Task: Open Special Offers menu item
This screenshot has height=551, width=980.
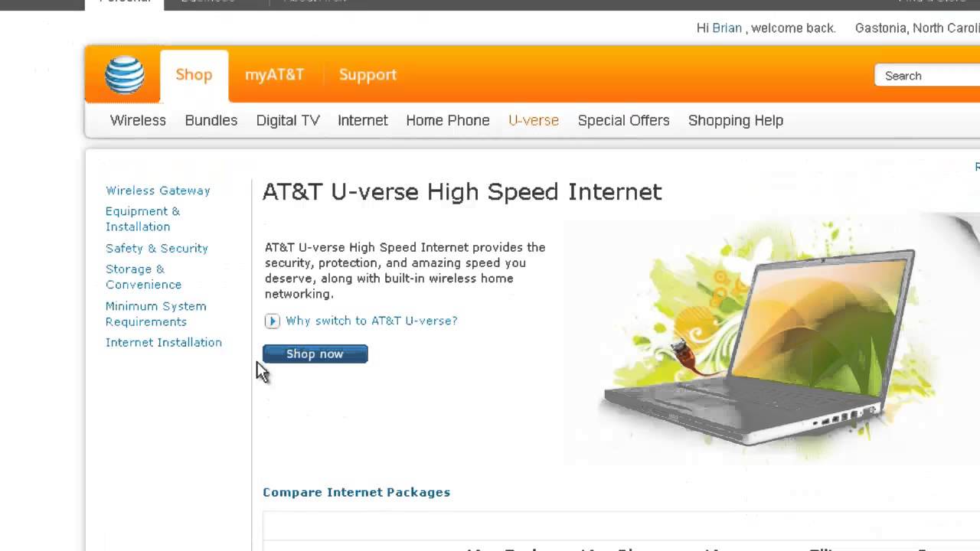Action: coord(624,121)
